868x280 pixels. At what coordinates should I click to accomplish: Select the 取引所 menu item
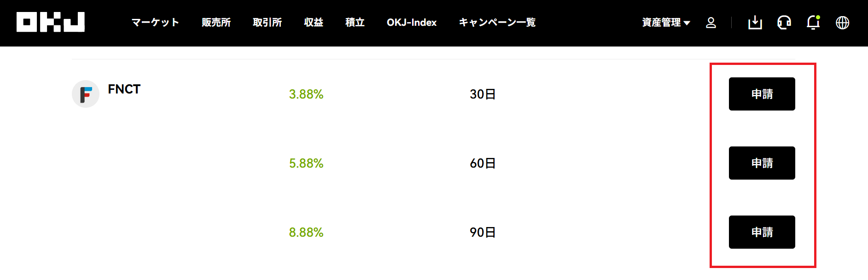point(267,22)
